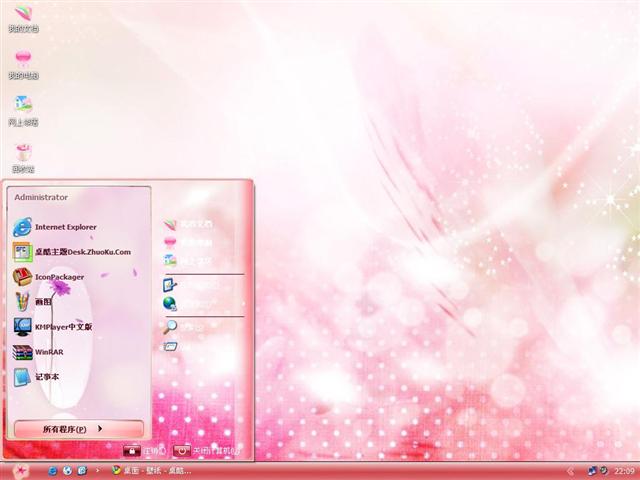The width and height of the screenshot is (640, 480).
Task: Open the Network Places desktop icon
Action: pyautogui.click(x=23, y=111)
